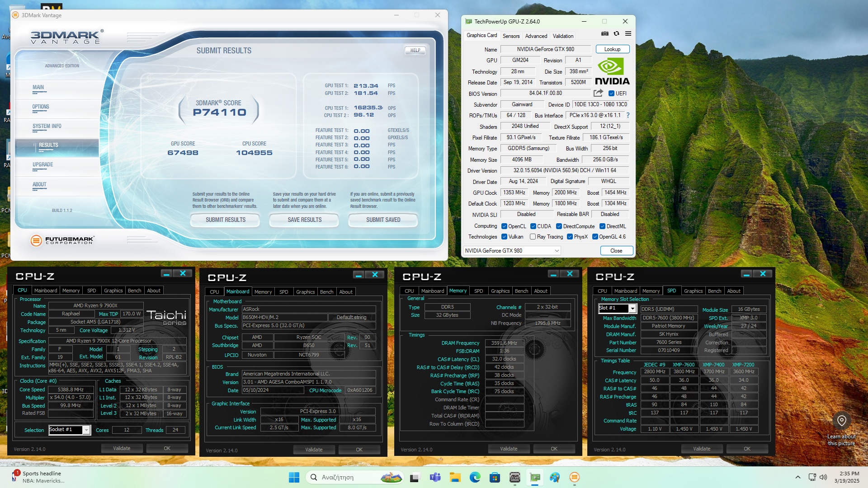Show hidden system tray icons
The image size is (868, 488).
click(x=798, y=477)
